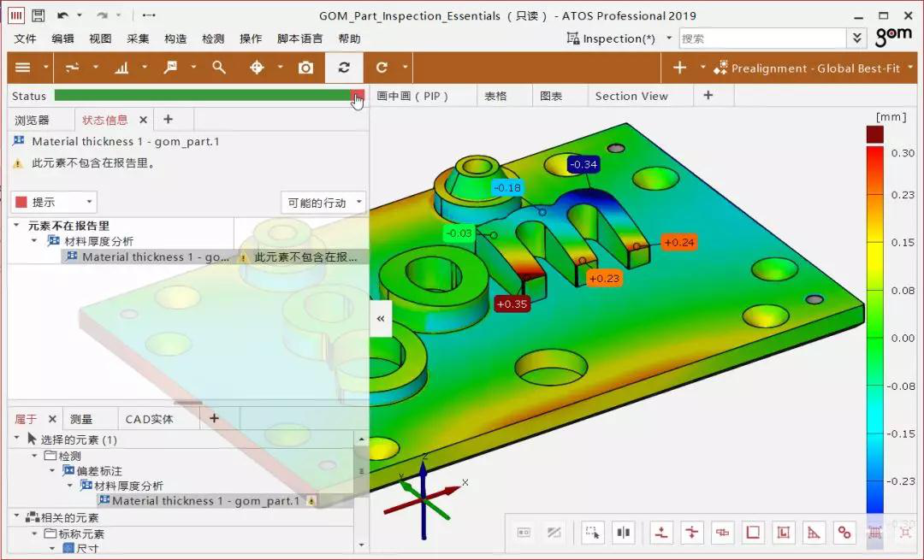This screenshot has height=560, width=924.
Task: Switch to the 测量 tab
Action: (80, 419)
